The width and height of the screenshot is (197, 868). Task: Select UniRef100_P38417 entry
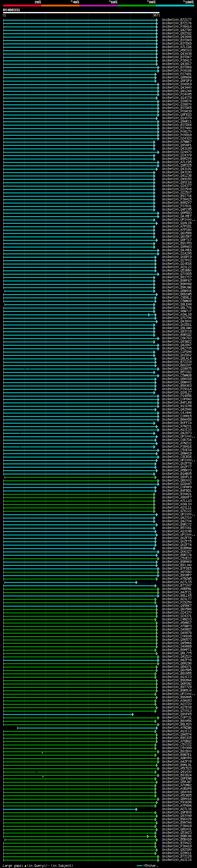point(177,61)
